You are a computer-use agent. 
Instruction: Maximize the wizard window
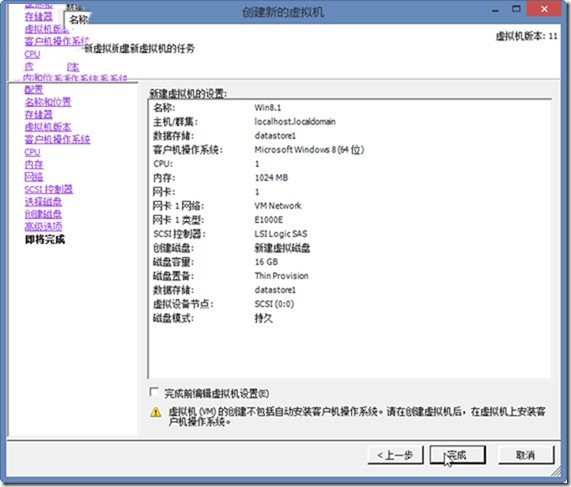click(x=516, y=9)
